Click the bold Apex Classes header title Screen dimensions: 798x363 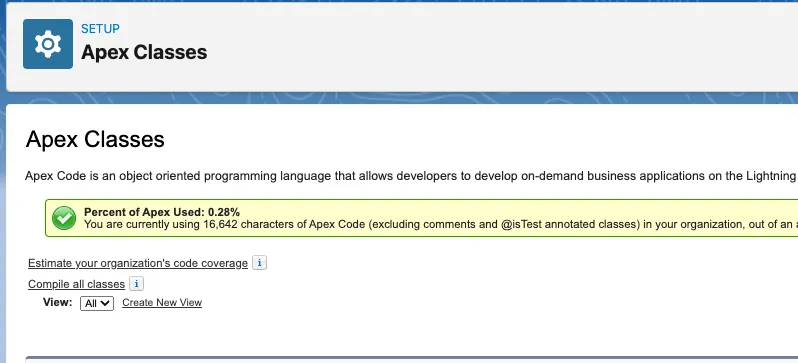(x=144, y=52)
